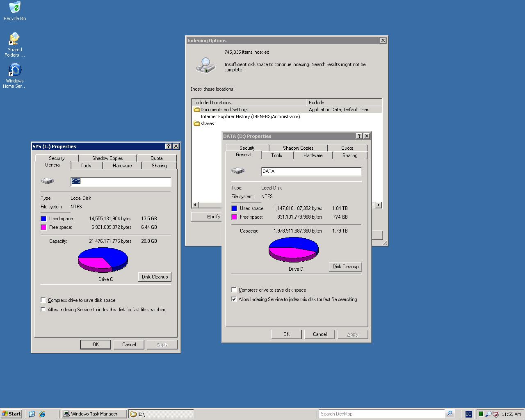
Task: Launch Internet Explorer from the quick launch bar
Action: click(42, 414)
